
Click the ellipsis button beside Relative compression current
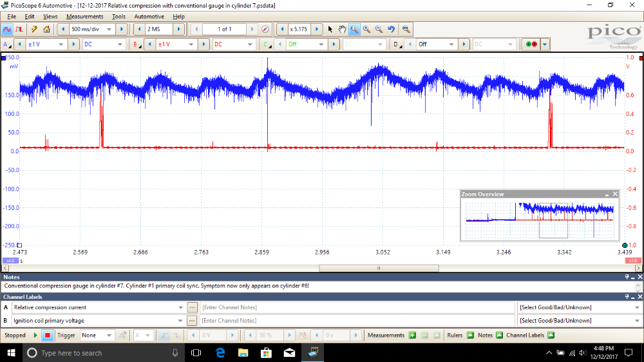pos(192,307)
